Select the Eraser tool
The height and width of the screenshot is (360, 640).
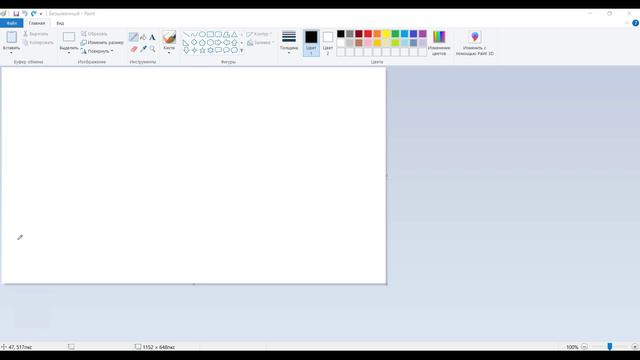point(133,49)
